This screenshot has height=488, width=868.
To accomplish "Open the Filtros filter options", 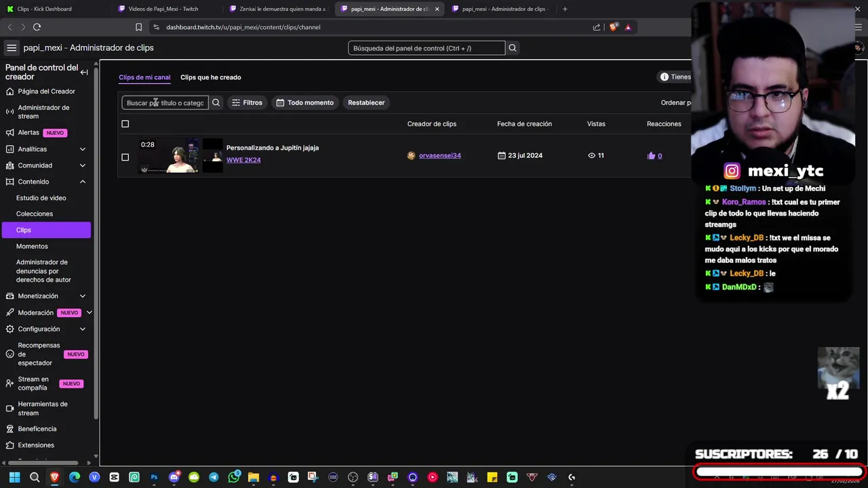I will (x=247, y=102).
